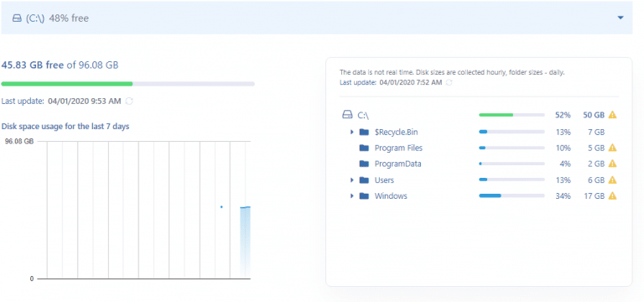The height and width of the screenshot is (302, 644).
Task: Click warning icon on ProgramData row
Action: tap(612, 164)
